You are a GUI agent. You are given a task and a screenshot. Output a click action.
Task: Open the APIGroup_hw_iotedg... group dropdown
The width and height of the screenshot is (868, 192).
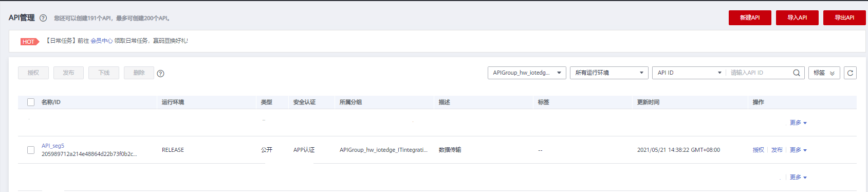[527, 73]
